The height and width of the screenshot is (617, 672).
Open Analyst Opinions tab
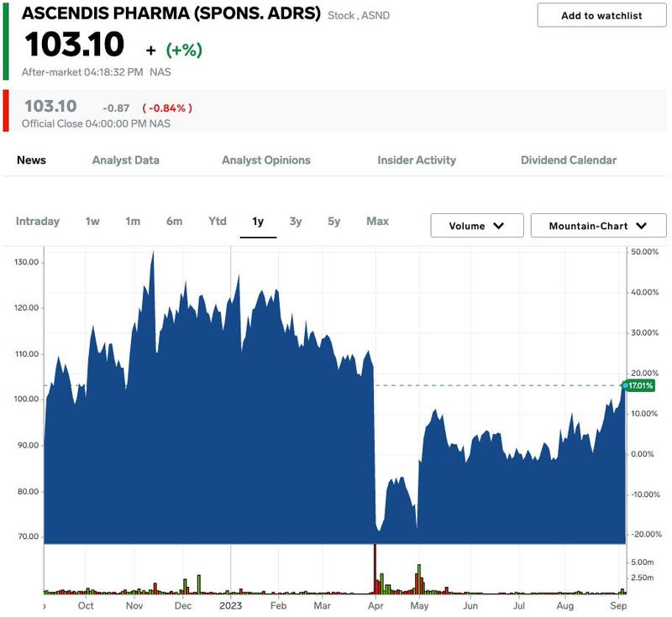coord(266,160)
